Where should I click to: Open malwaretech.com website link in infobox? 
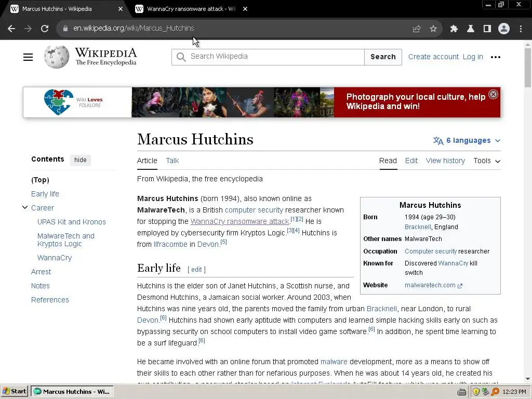[x=430, y=285]
